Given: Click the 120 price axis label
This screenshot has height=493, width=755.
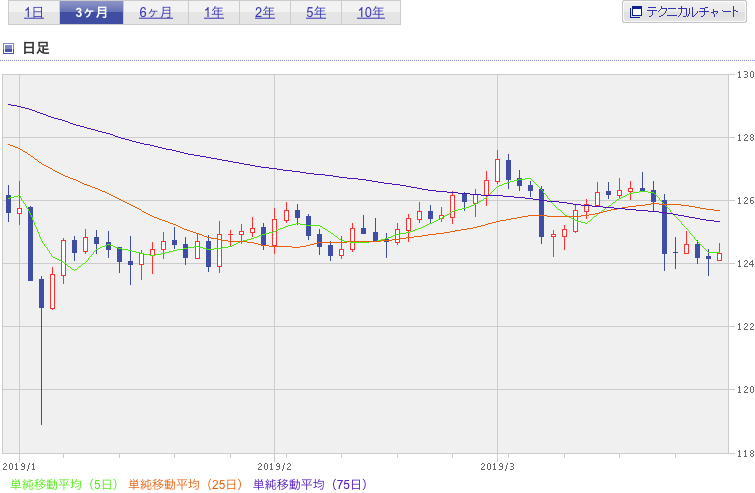Looking at the screenshot, I should click(746, 389).
